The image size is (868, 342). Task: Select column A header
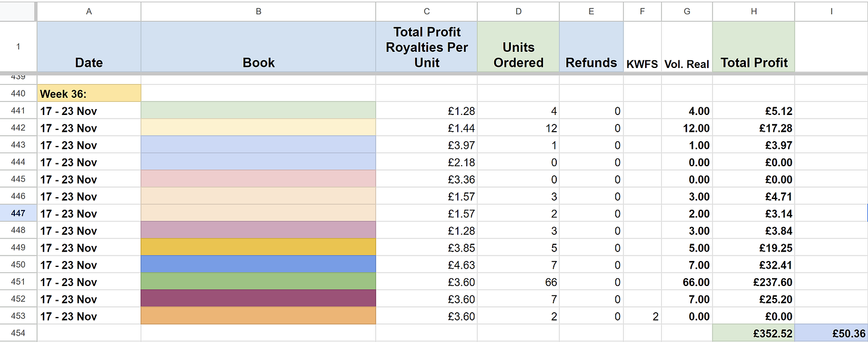89,11
